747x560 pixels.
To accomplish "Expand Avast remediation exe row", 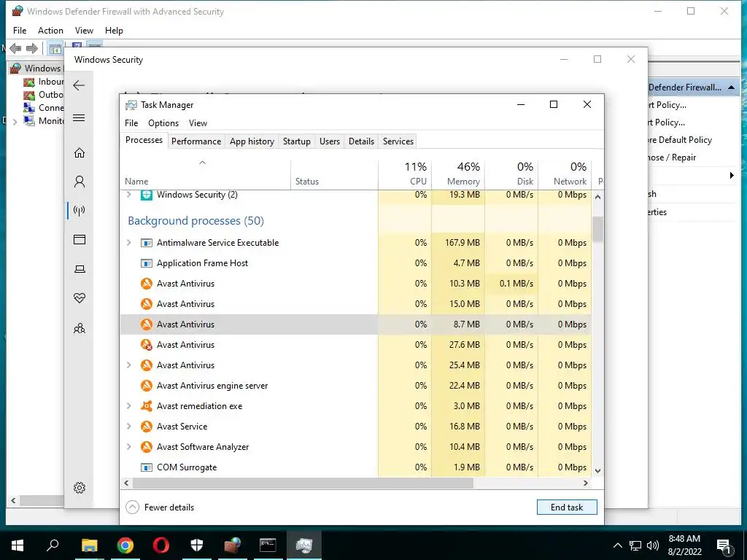I will tap(128, 405).
